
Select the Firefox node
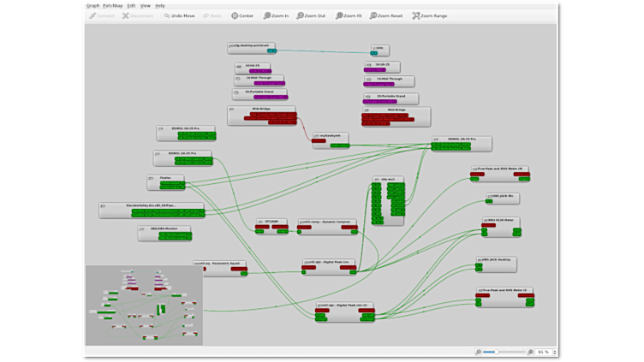(165, 177)
